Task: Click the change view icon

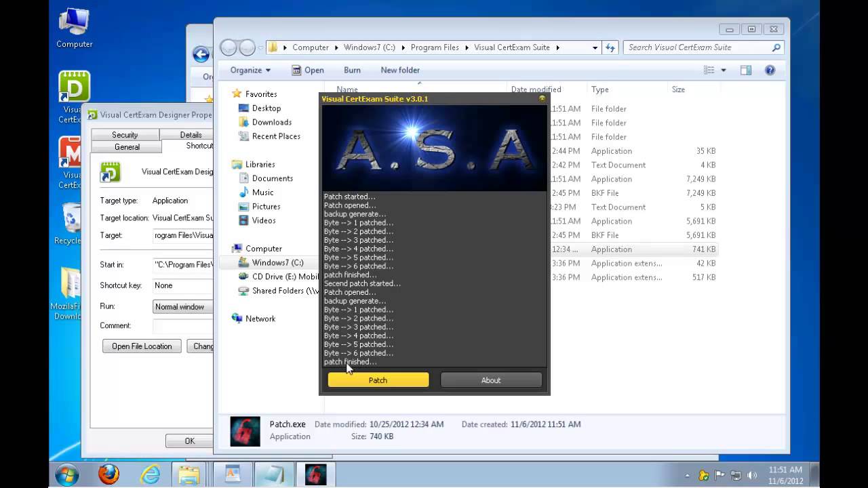Action: tap(709, 70)
